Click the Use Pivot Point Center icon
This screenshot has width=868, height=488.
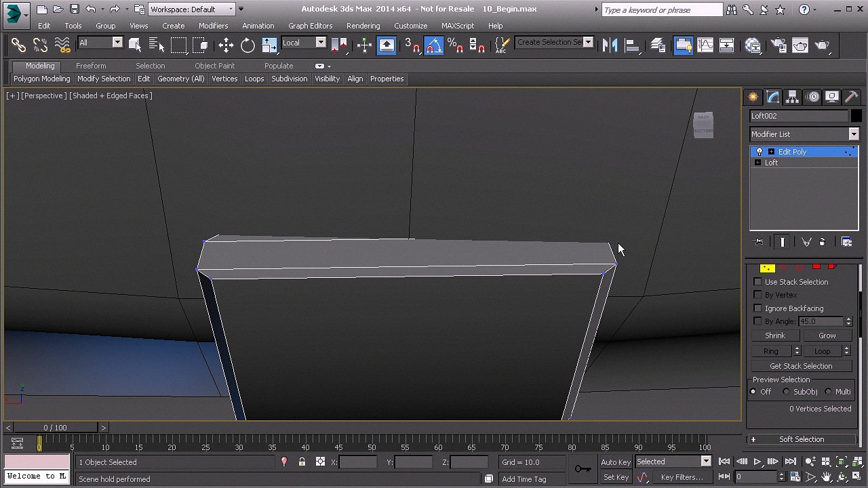340,45
